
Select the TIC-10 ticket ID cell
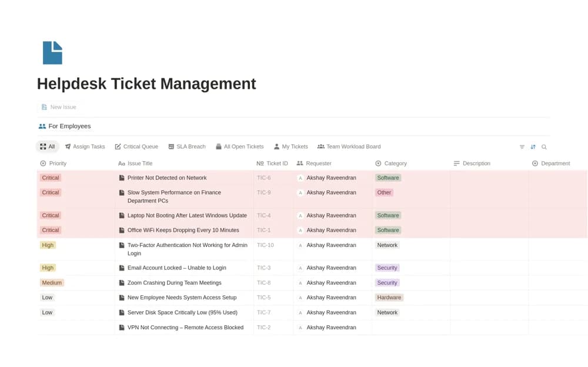274,249
